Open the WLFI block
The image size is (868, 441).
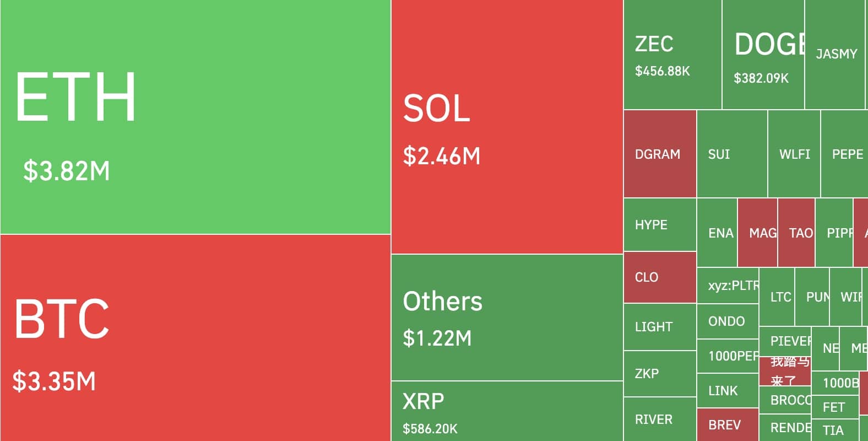[794, 154]
